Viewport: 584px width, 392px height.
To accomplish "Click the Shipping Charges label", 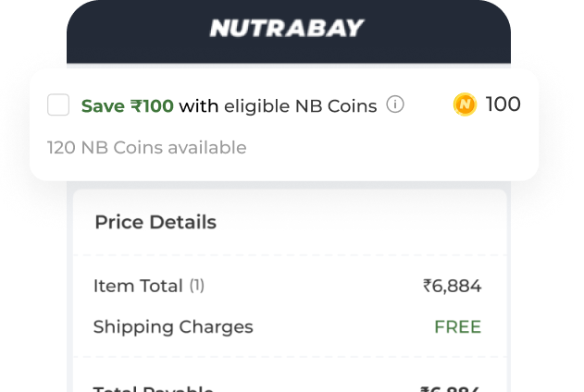I will tap(173, 326).
